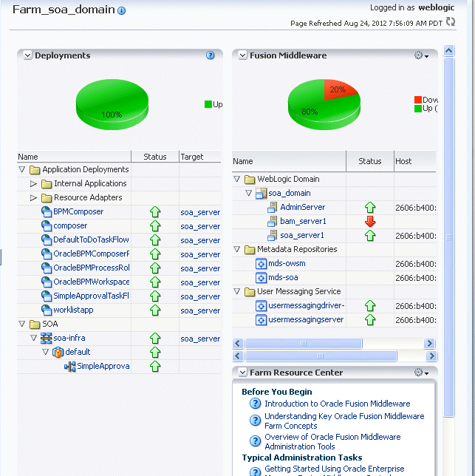Open the soa-infra link
Screen dimensions: 475x476
pyautogui.click(x=69, y=339)
